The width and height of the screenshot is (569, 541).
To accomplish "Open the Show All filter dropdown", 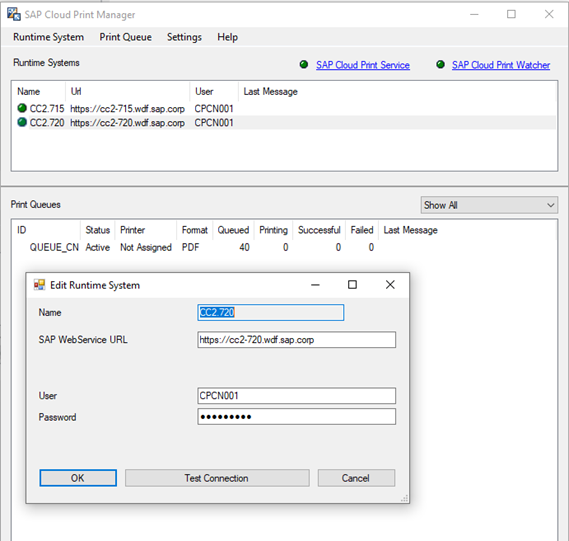I will pyautogui.click(x=489, y=205).
